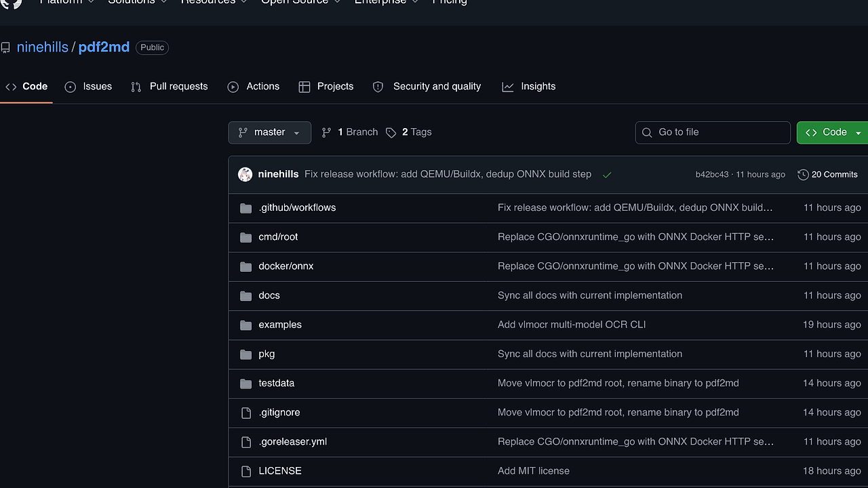Click folder icon for cmd/root
The image size is (868, 488).
[246, 237]
